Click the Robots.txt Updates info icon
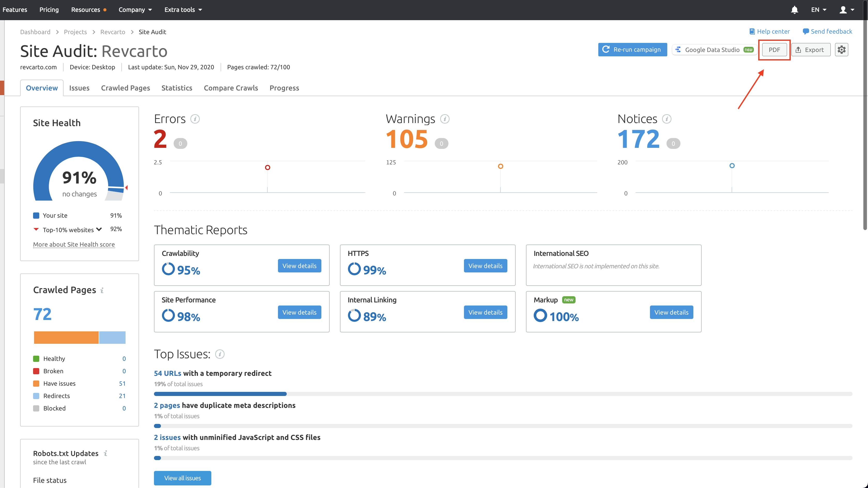This screenshot has height=488, width=868. [105, 453]
